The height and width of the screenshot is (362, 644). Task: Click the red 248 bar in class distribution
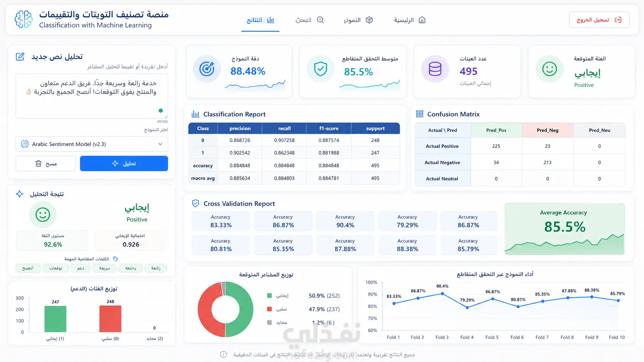(x=111, y=319)
